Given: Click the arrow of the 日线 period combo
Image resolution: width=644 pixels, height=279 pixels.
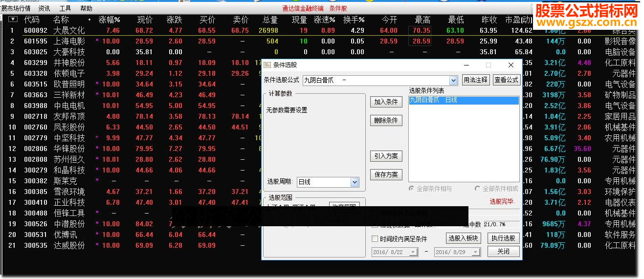Looking at the screenshot, I should [355, 182].
